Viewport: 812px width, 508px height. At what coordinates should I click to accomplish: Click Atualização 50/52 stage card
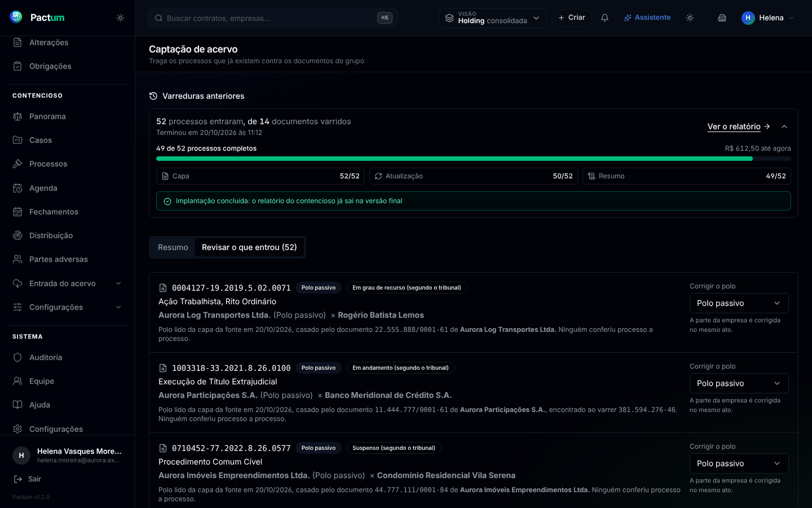coord(474,176)
